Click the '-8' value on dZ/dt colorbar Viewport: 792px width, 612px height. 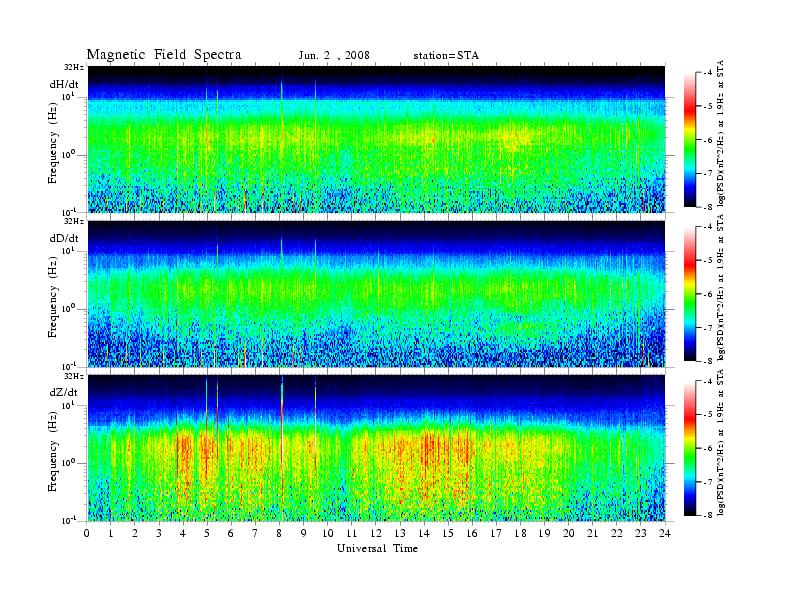708,515
